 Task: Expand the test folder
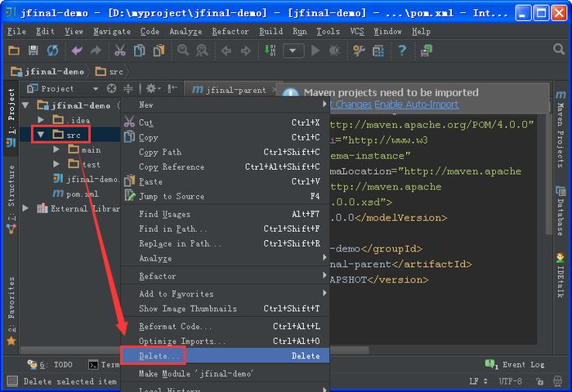pyautogui.click(x=56, y=164)
